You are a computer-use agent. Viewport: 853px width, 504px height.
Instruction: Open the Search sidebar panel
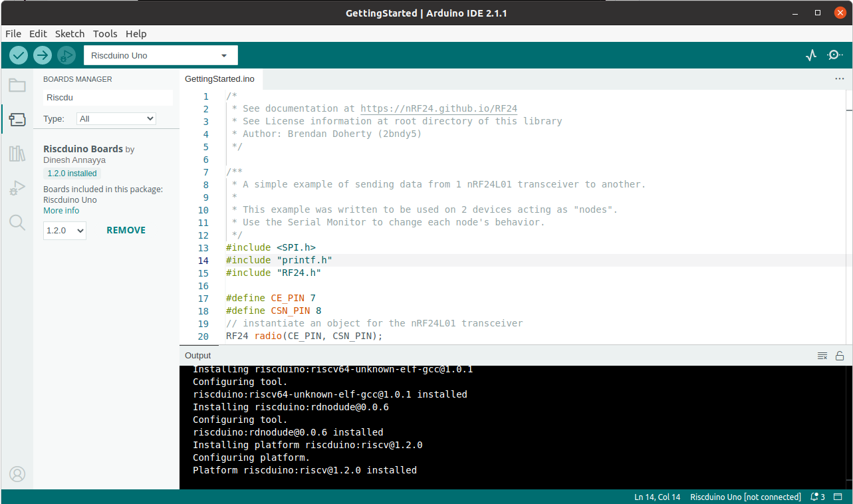tap(17, 222)
